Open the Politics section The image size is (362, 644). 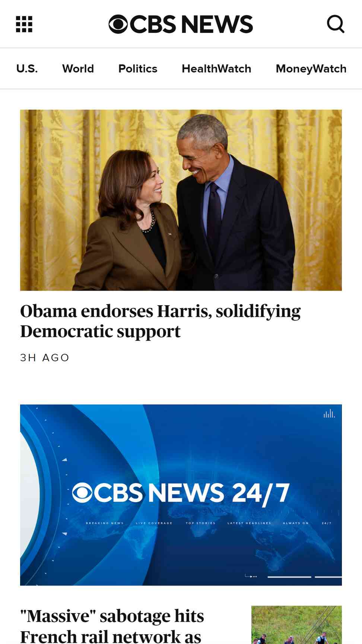[x=138, y=69]
